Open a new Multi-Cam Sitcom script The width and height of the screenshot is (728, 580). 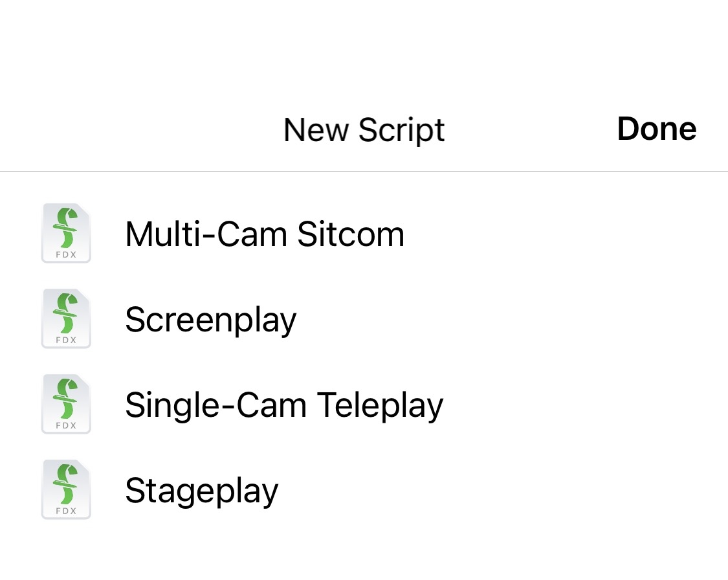tap(364, 233)
